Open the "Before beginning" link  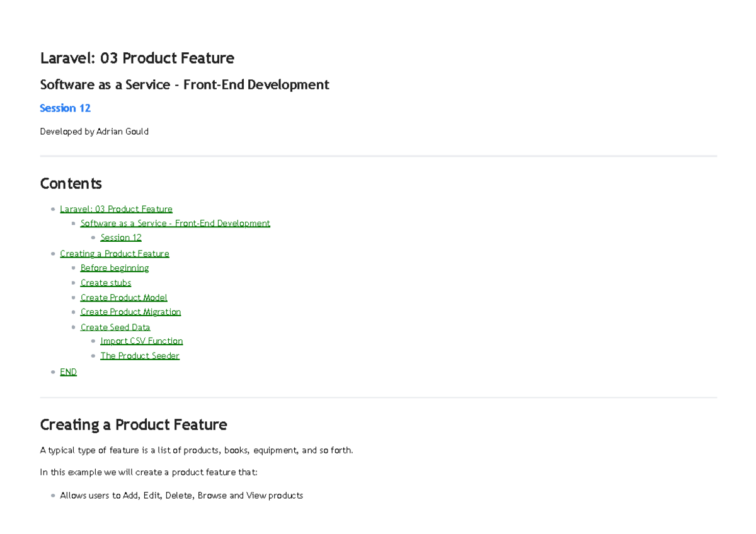point(114,268)
